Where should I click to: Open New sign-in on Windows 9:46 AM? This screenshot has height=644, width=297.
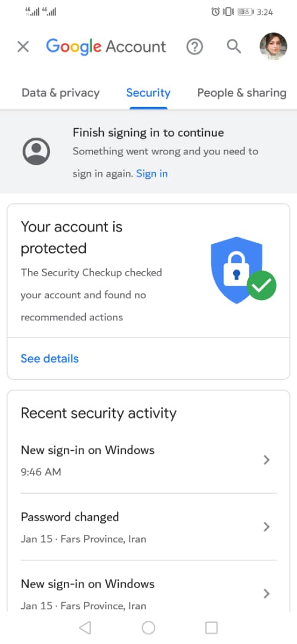tap(148, 460)
